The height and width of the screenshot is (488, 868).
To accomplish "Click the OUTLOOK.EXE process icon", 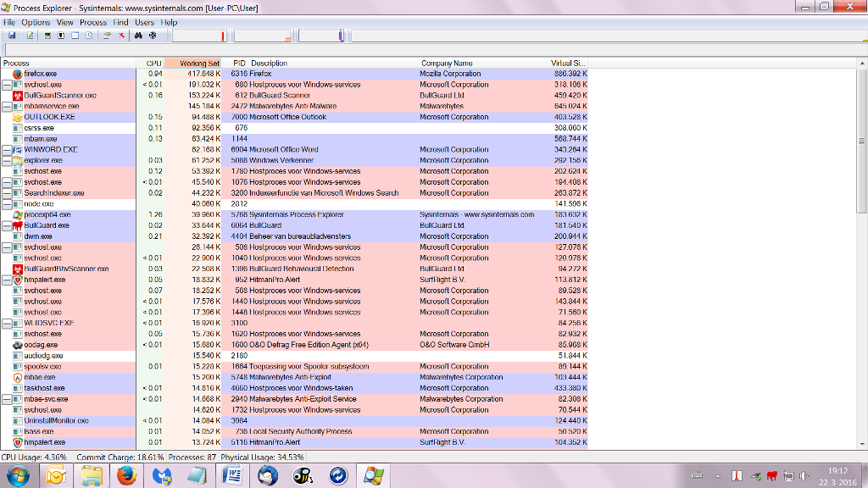I will [17, 117].
